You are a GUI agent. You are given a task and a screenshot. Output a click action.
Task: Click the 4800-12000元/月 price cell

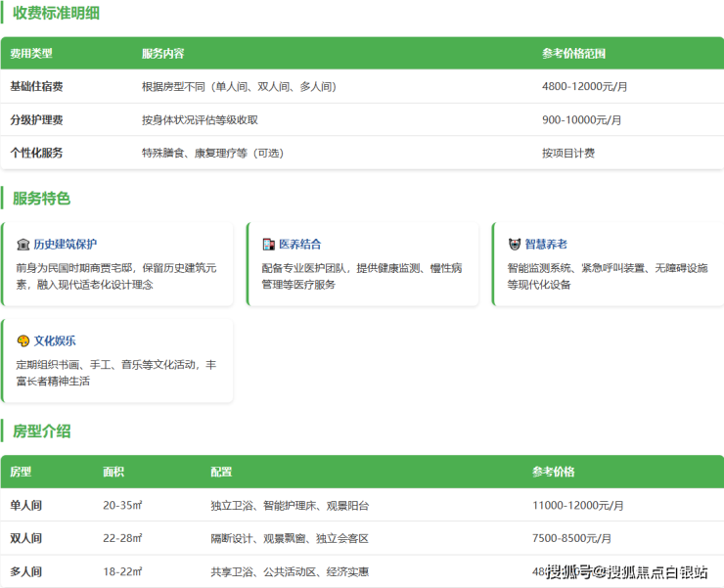click(584, 87)
